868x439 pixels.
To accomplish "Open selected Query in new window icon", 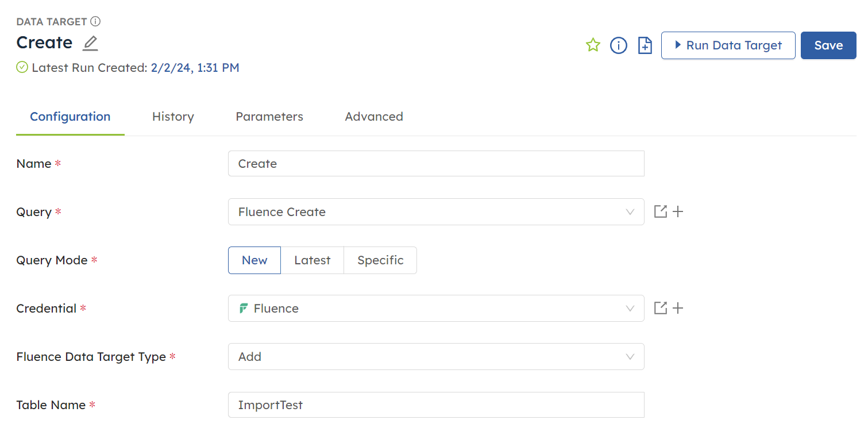I will click(661, 212).
